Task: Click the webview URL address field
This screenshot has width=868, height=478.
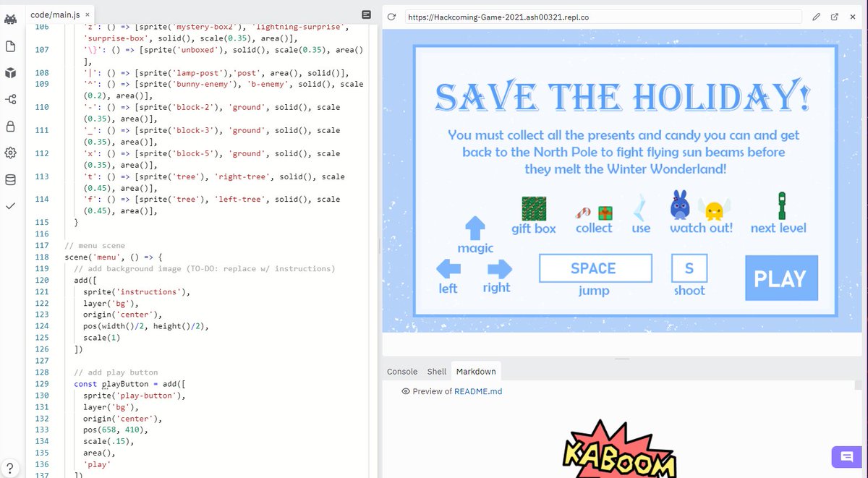Action: click(x=602, y=16)
